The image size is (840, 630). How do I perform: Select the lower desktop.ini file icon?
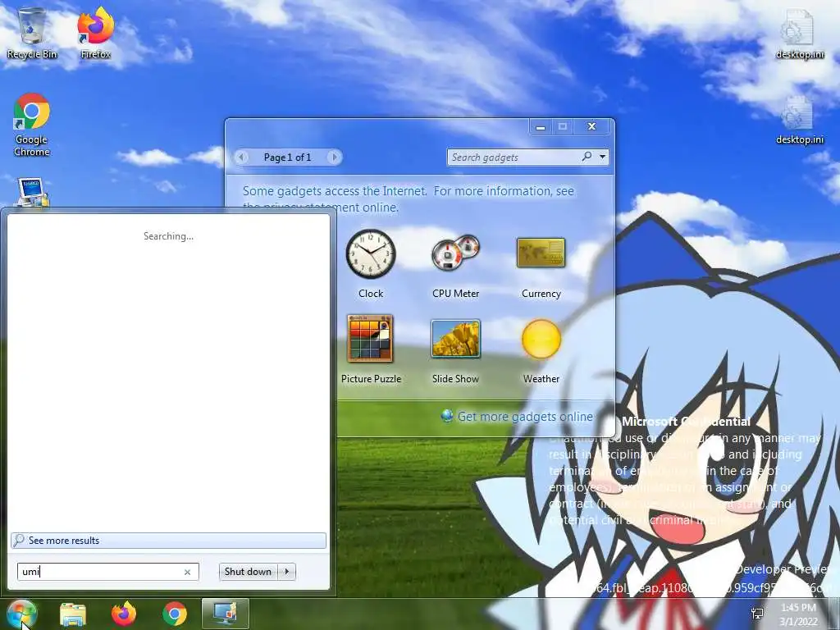(x=799, y=120)
